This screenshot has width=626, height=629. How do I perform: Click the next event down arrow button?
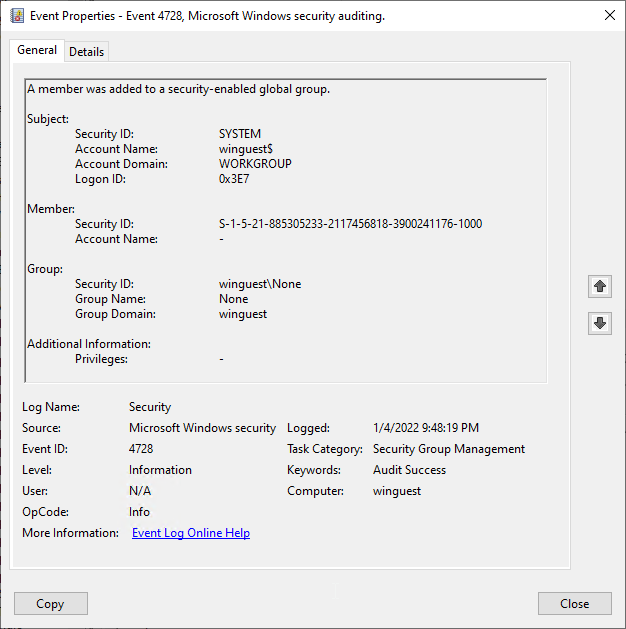600,323
